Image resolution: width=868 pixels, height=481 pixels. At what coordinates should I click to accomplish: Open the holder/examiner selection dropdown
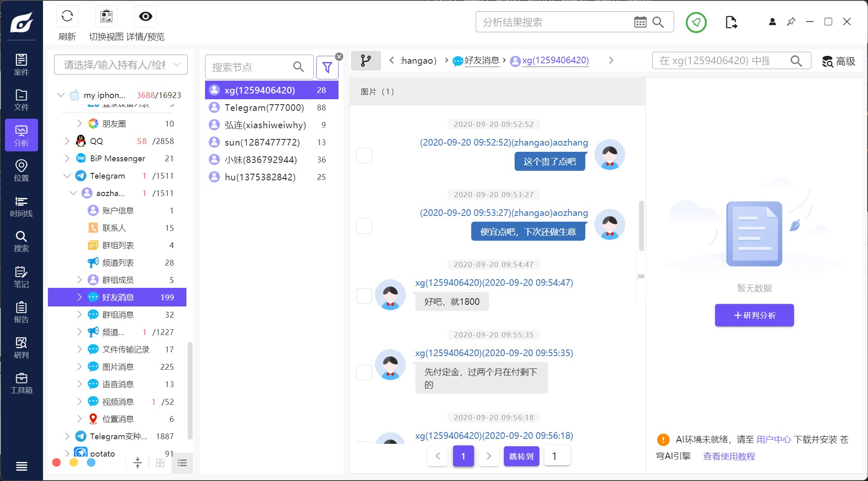(x=121, y=65)
